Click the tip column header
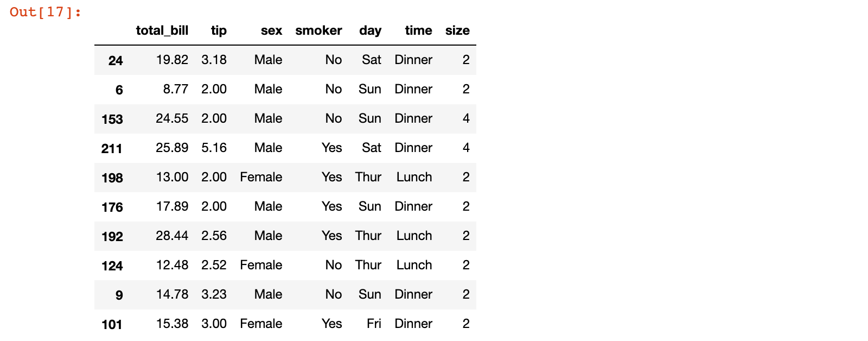 tap(219, 30)
